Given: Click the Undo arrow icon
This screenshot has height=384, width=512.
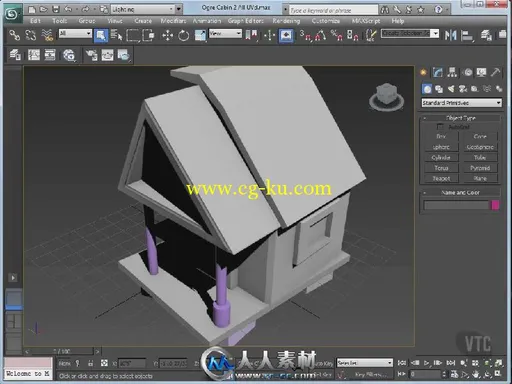Looking at the screenshot, I should click(68, 9).
